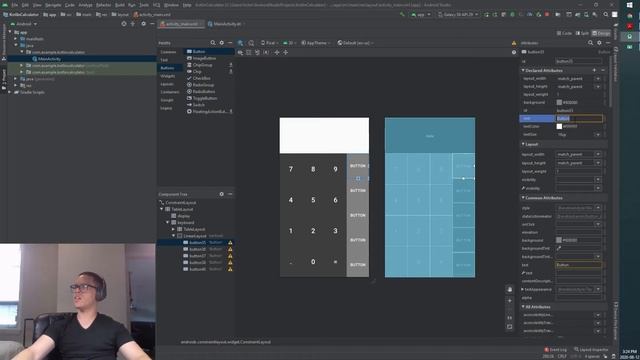Open the Refactor menu

click(x=103, y=5)
